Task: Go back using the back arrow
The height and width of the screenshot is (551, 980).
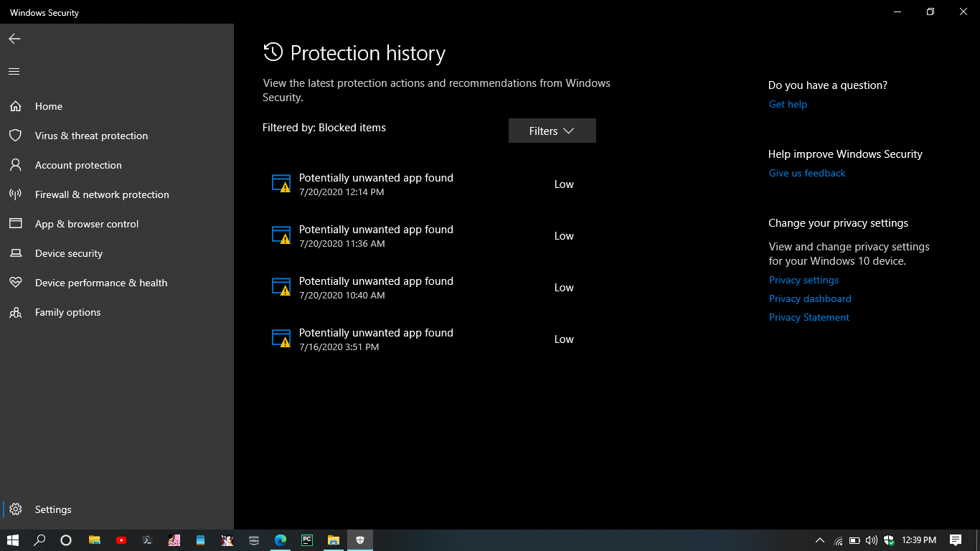Action: coord(14,39)
